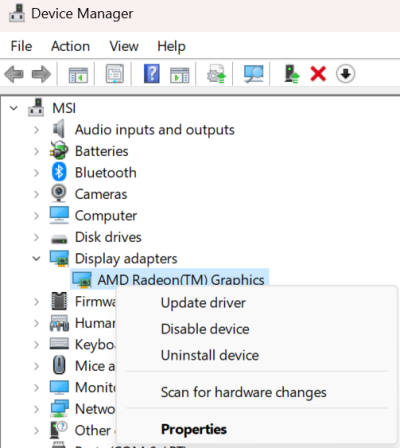The height and width of the screenshot is (448, 400).
Task: Click the Bluetooth logo icon
Action: coord(59,172)
